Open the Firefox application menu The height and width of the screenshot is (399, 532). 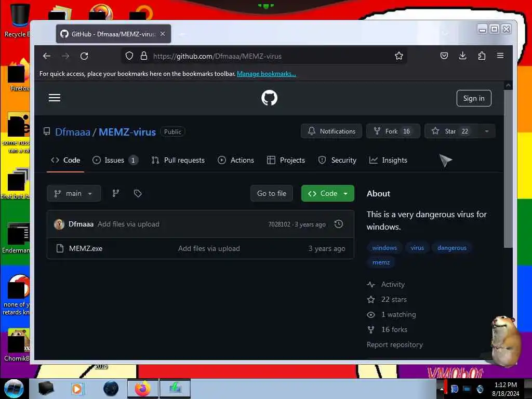pyautogui.click(x=500, y=56)
